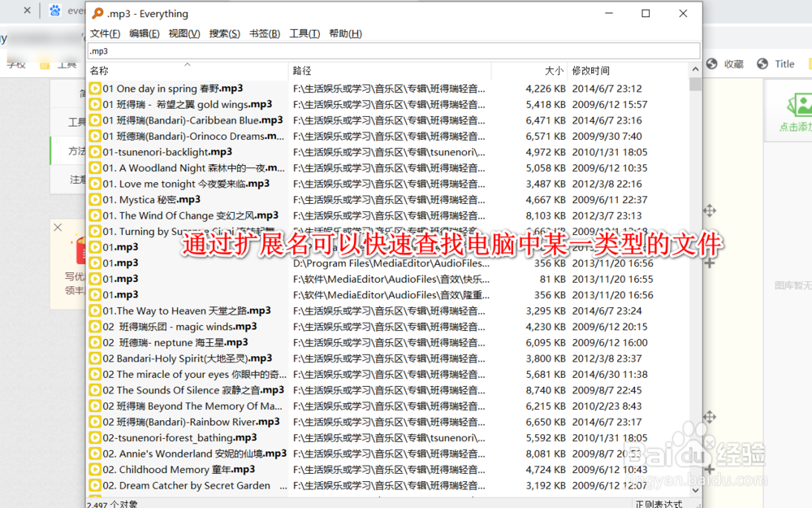Image resolution: width=812 pixels, height=508 pixels.
Task: Select icon of 01 班得瑞 - 希望之翼 gold wings
Action: [x=95, y=104]
